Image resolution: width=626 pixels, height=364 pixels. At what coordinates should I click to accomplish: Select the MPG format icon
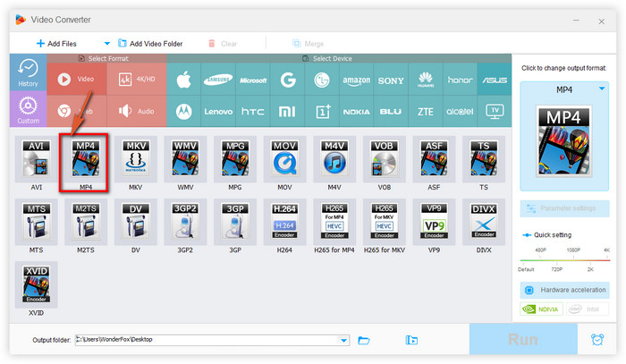[x=235, y=159]
